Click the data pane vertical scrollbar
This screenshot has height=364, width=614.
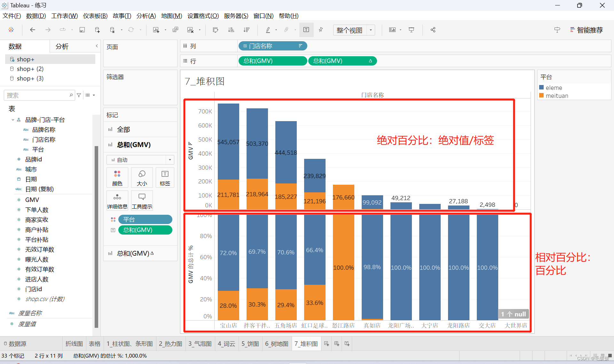[96, 237]
